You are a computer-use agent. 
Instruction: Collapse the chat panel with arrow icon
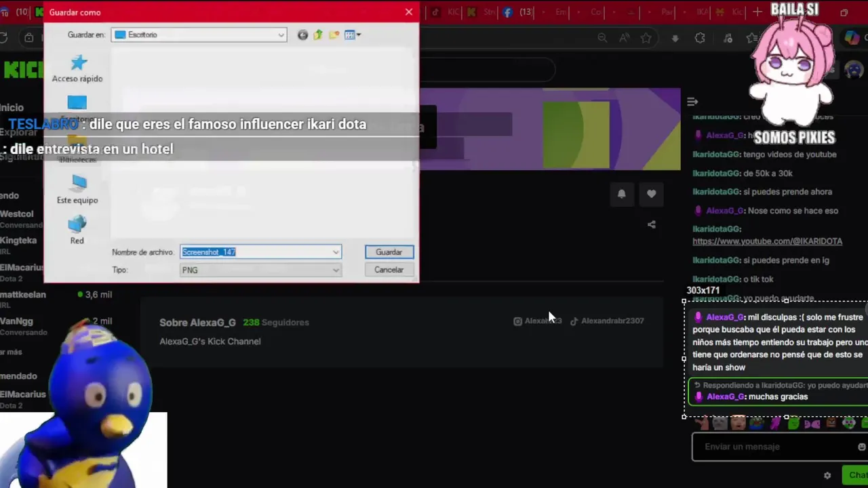click(x=692, y=102)
